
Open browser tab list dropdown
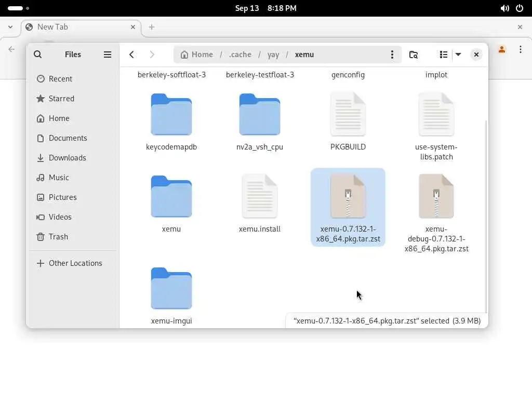pyautogui.click(x=10, y=27)
